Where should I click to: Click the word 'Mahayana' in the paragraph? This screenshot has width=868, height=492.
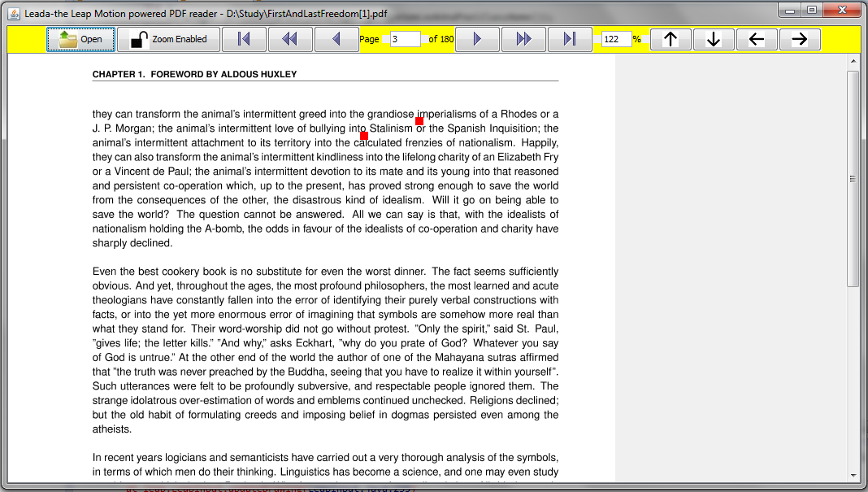click(x=459, y=358)
